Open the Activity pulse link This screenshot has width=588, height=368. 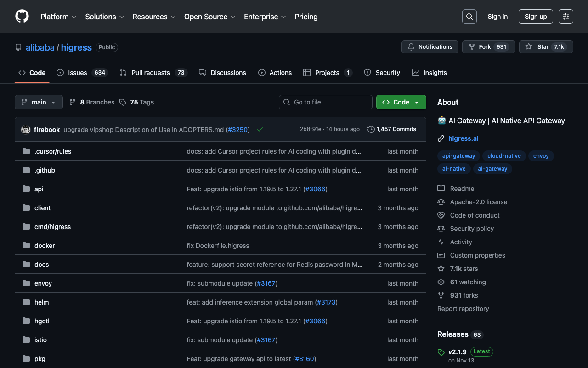(461, 242)
